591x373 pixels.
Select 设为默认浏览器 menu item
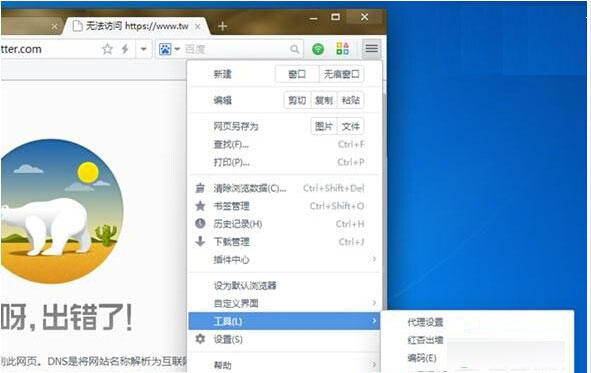click(x=285, y=285)
